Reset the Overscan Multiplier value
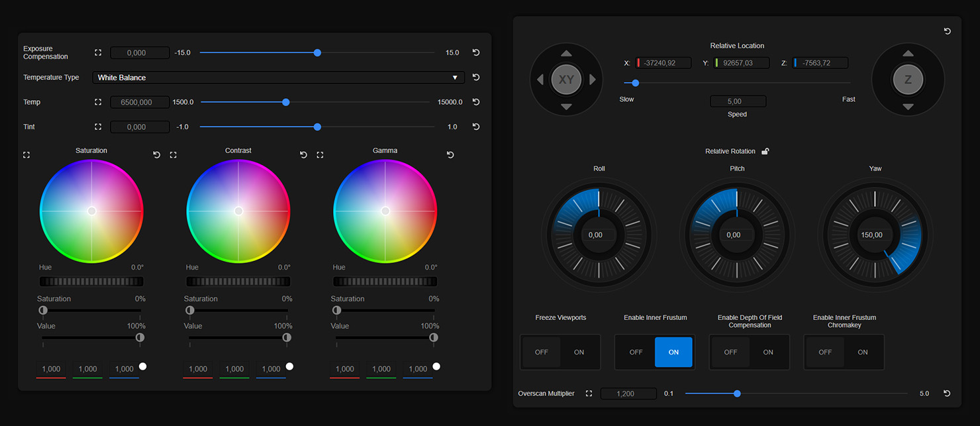 [x=947, y=394]
